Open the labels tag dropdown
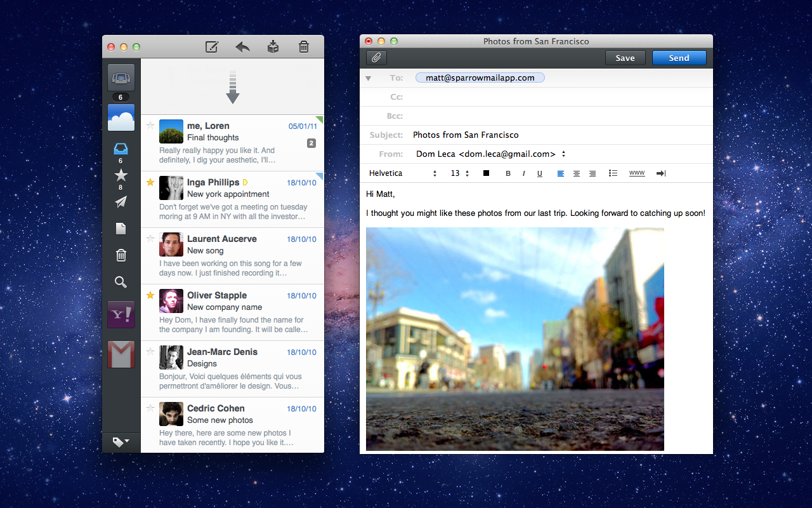 coord(121,442)
